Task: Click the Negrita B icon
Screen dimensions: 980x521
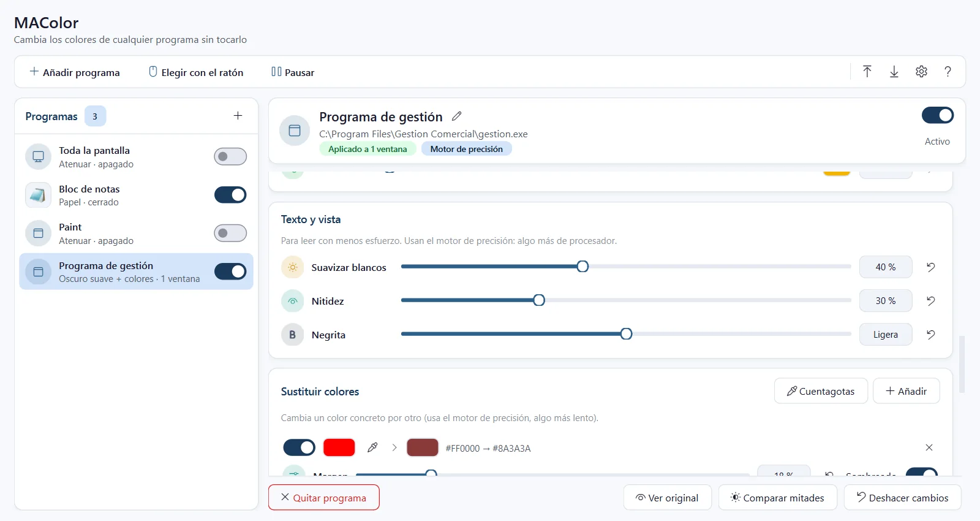Action: [293, 335]
